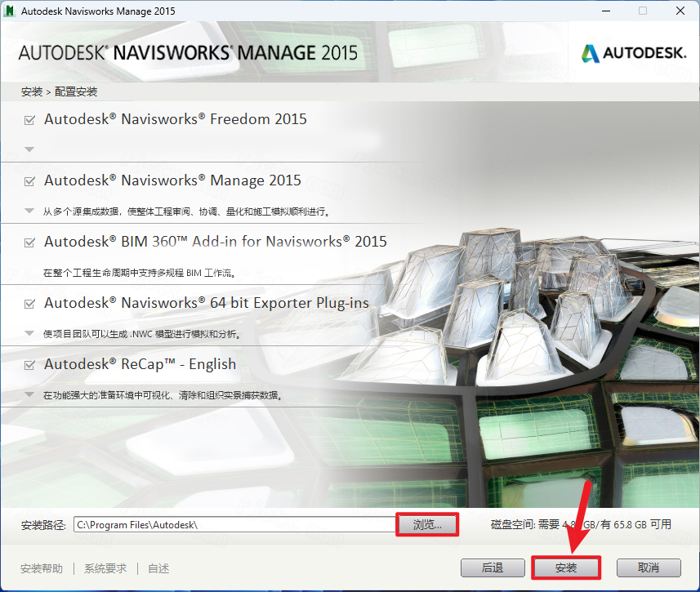This screenshot has height=592, width=700.
Task: Toggle BIM 360 Add-in for Navisworks checkbox
Action: (29, 243)
